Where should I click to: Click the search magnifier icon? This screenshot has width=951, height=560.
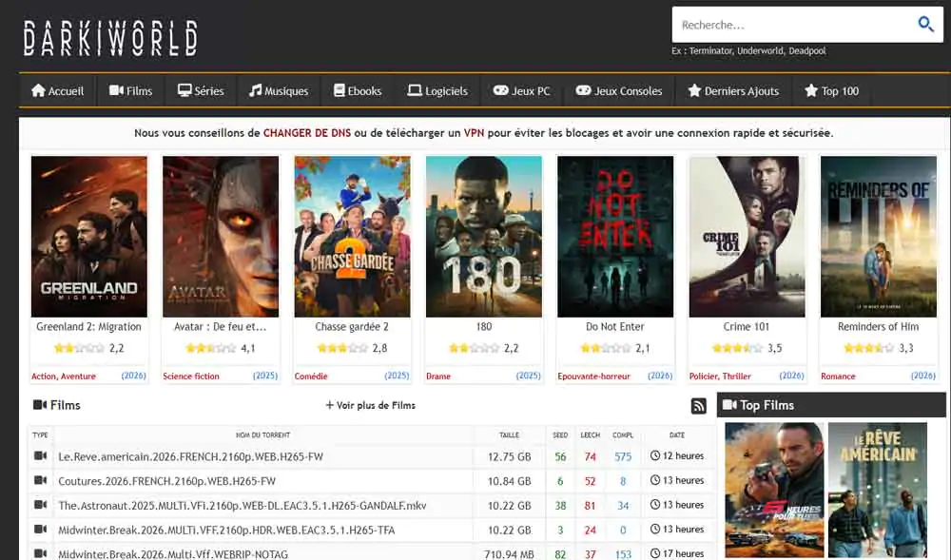coord(925,24)
